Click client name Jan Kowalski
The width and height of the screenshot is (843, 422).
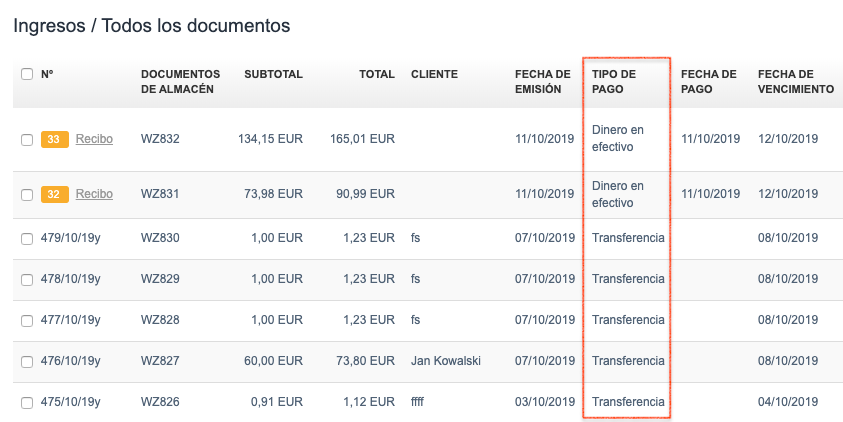(446, 361)
